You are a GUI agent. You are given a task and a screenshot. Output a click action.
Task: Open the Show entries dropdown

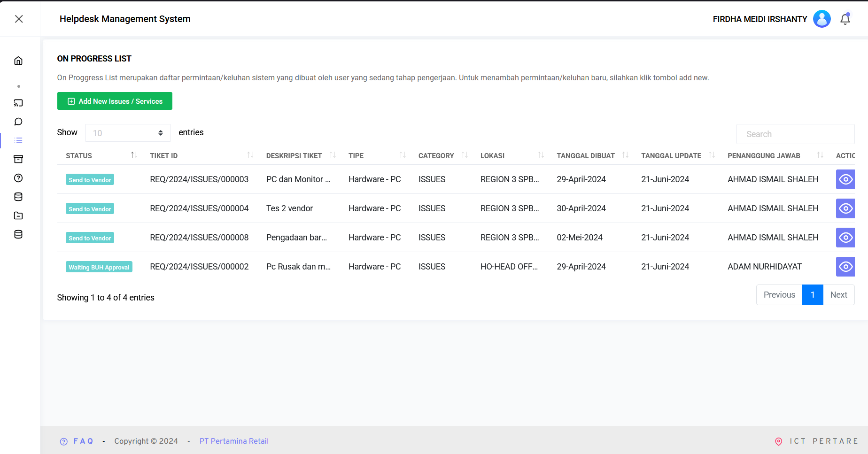tap(128, 133)
